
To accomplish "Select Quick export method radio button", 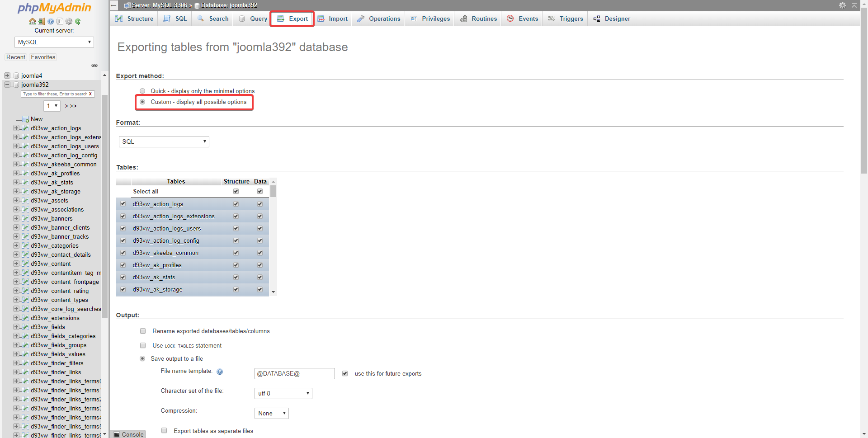I will click(142, 91).
